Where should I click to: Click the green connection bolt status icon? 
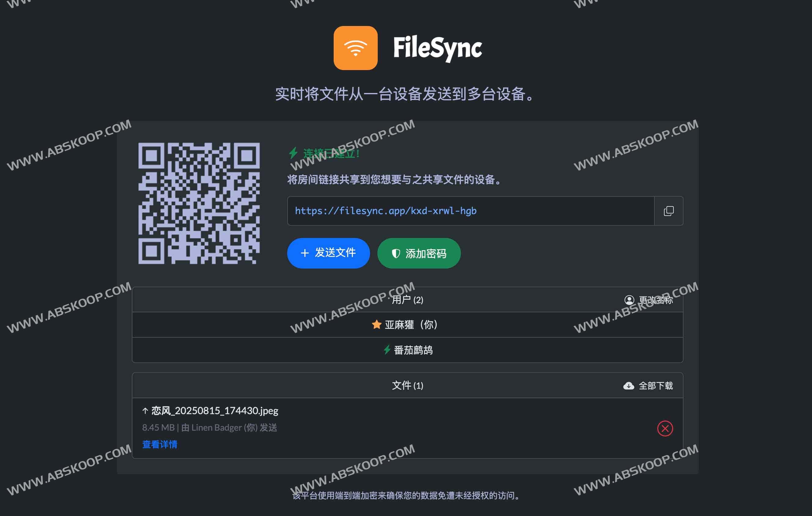(x=293, y=153)
